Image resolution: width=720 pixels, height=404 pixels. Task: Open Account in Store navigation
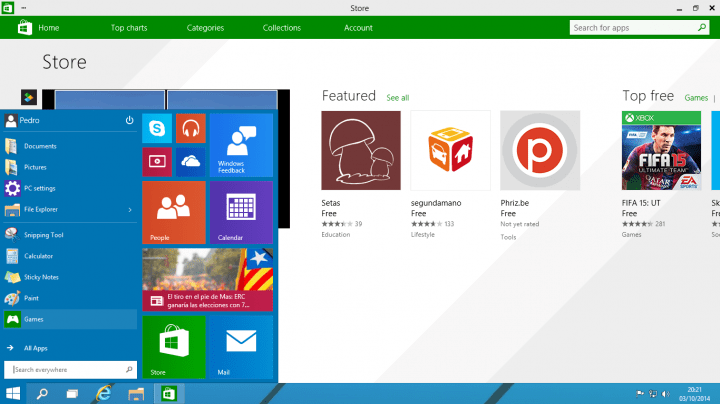pyautogui.click(x=358, y=28)
